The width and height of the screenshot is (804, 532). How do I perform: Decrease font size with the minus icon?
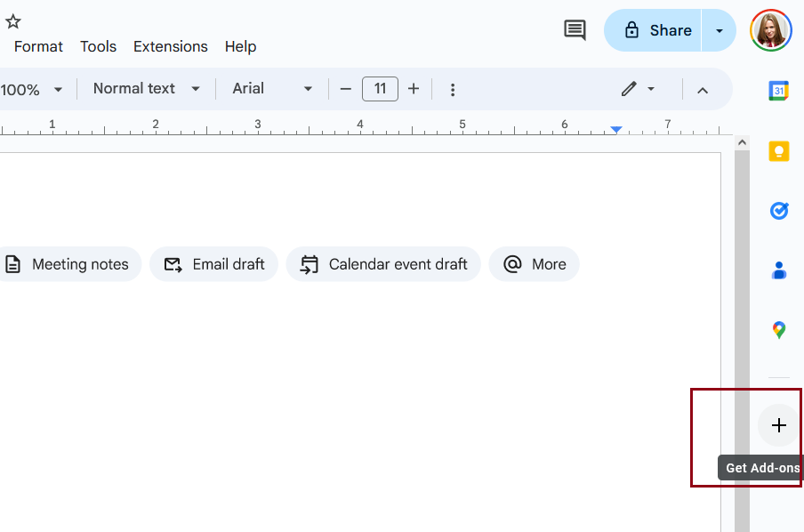346,89
